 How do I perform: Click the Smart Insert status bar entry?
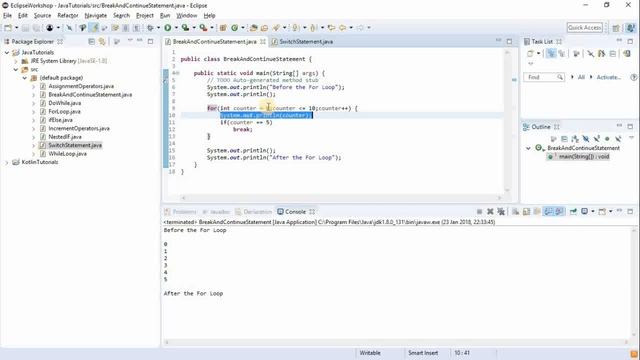(423, 353)
